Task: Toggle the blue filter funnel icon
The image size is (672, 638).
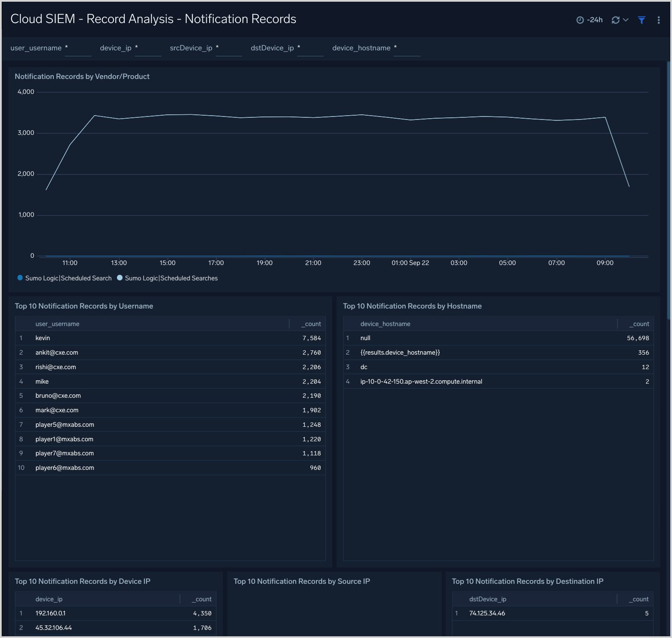Action: pos(641,20)
